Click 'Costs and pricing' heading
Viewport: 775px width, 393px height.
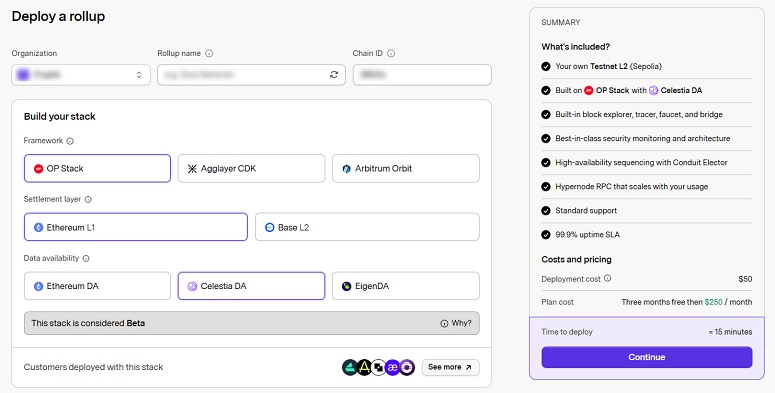click(x=576, y=260)
